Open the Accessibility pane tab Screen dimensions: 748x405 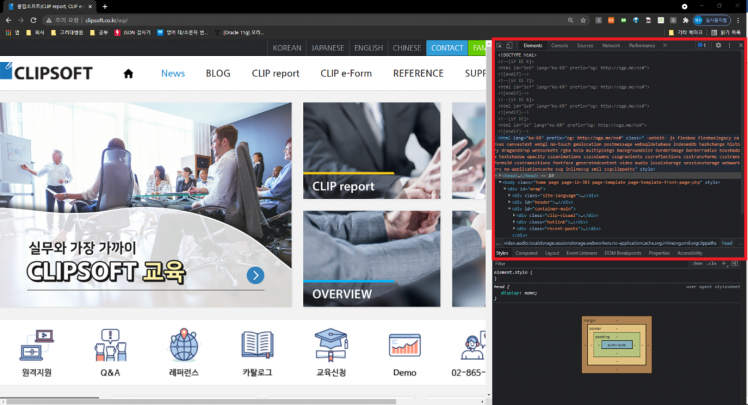[x=690, y=253]
